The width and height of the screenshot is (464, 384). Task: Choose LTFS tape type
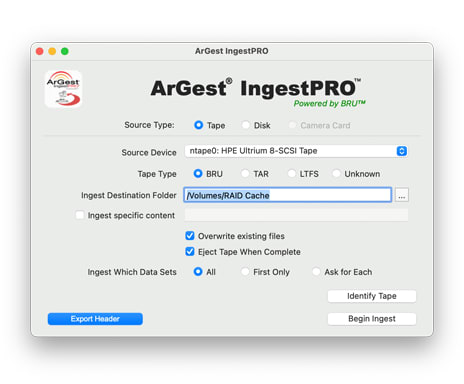(292, 174)
